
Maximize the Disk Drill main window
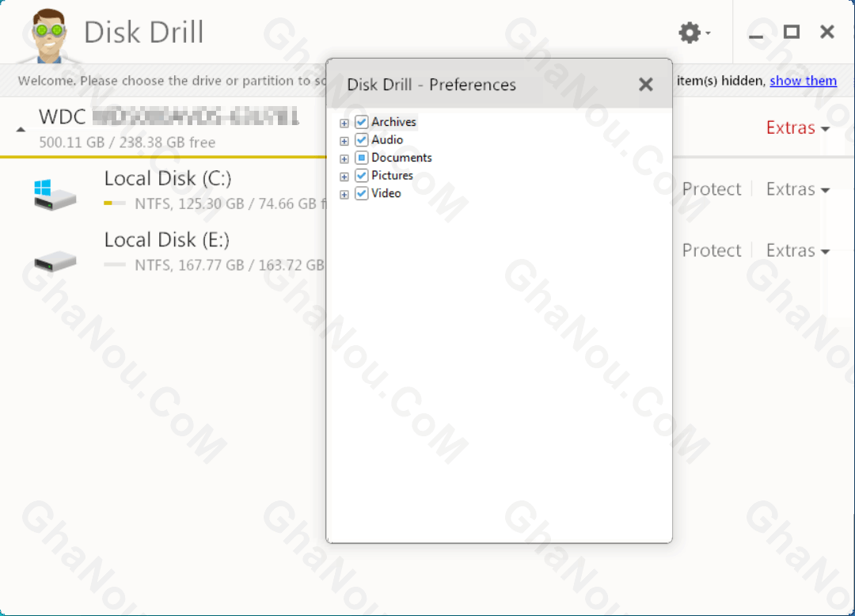pos(791,32)
